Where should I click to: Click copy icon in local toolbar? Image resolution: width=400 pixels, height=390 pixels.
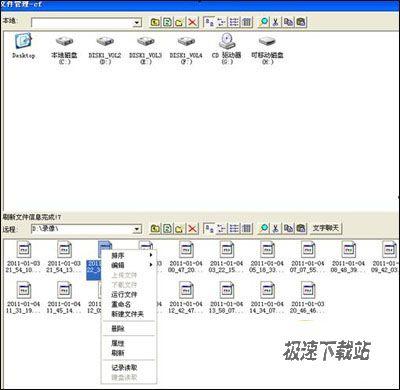coord(288,22)
